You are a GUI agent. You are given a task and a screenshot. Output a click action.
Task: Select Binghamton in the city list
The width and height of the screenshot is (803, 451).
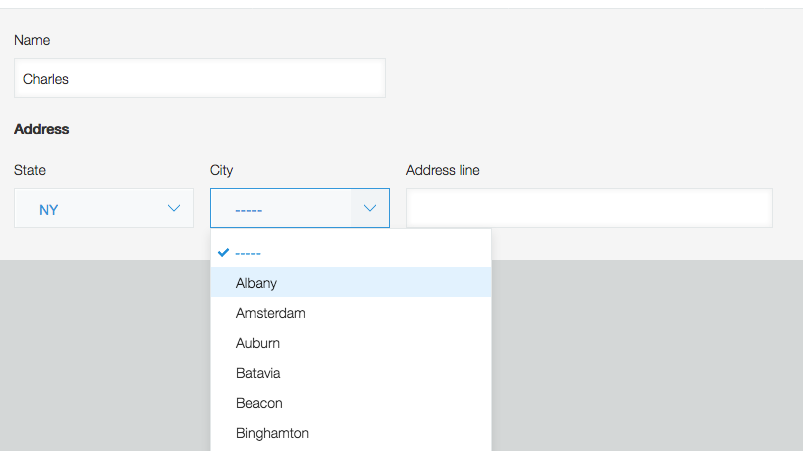click(272, 433)
